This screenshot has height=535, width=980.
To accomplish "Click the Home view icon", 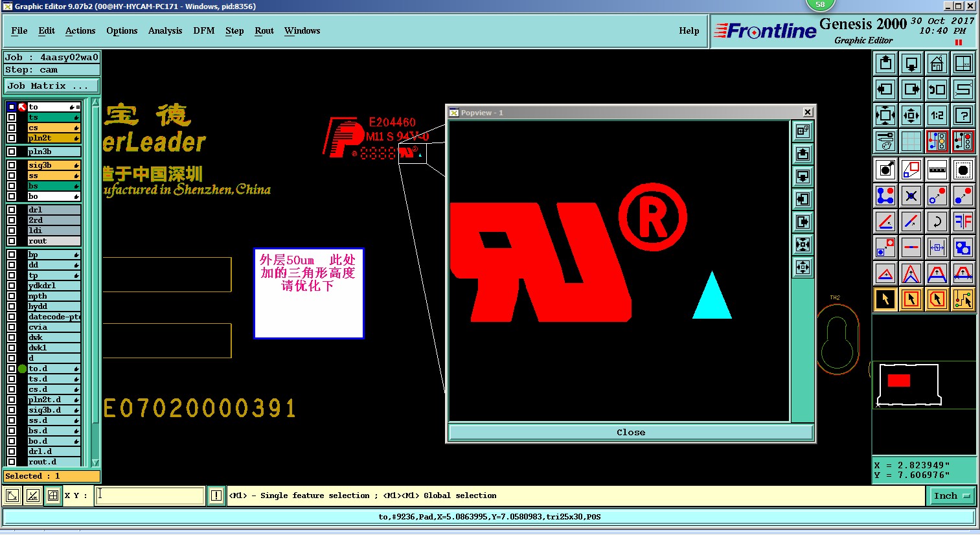I will point(937,63).
